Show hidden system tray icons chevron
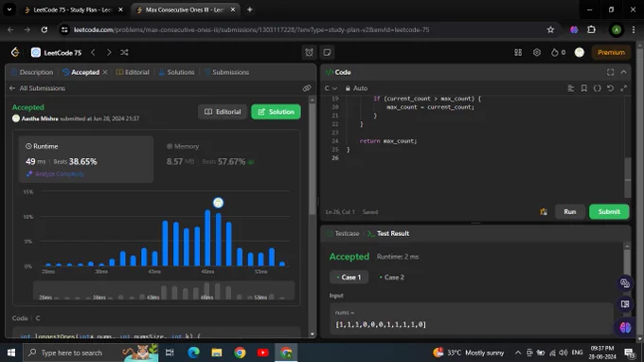Screen dimensions: 644x362 click(518, 353)
